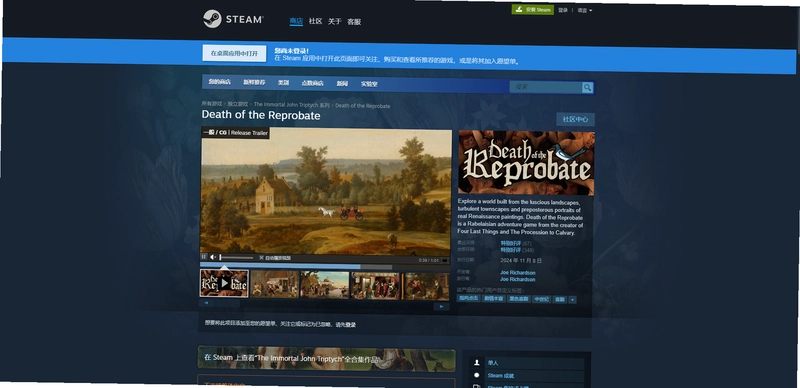Pause the trailer video
The width and height of the screenshot is (800, 388).
pos(204,257)
